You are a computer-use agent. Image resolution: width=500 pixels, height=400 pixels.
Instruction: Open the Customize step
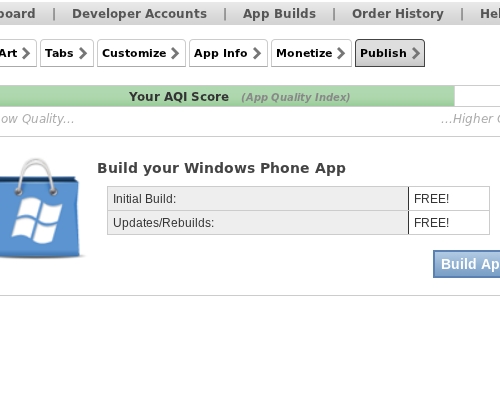coord(141,53)
